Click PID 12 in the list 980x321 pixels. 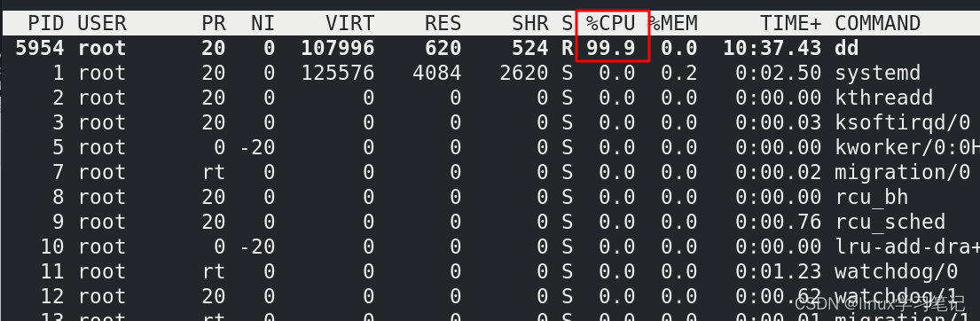[x=51, y=296]
